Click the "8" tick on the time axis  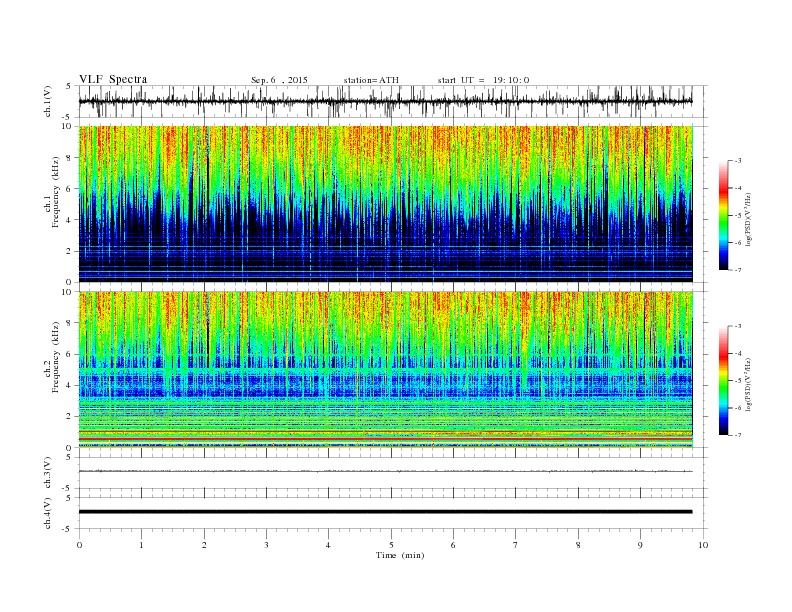(578, 545)
